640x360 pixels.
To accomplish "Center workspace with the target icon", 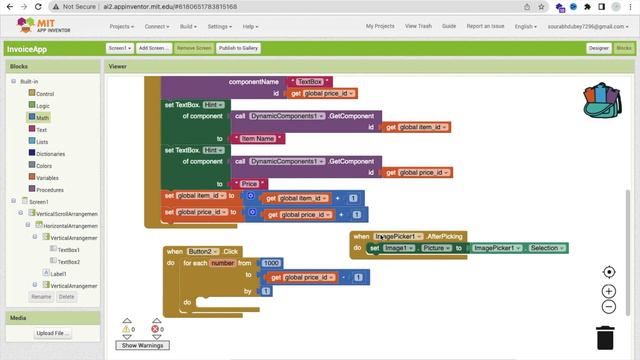I will tap(609, 272).
